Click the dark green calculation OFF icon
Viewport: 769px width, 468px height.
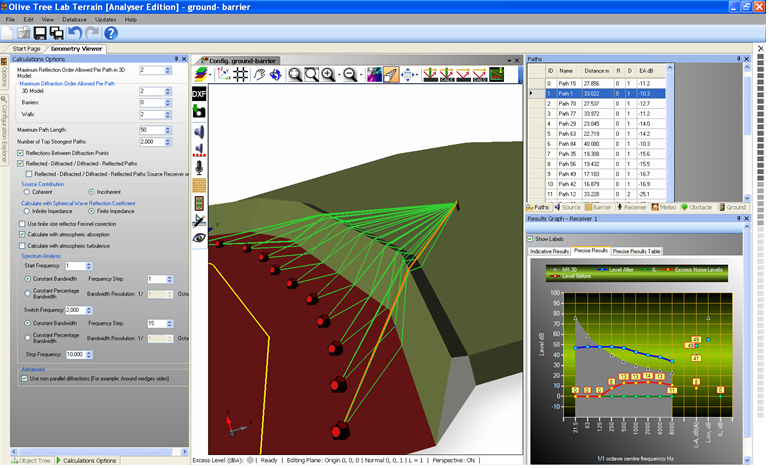tap(496, 75)
